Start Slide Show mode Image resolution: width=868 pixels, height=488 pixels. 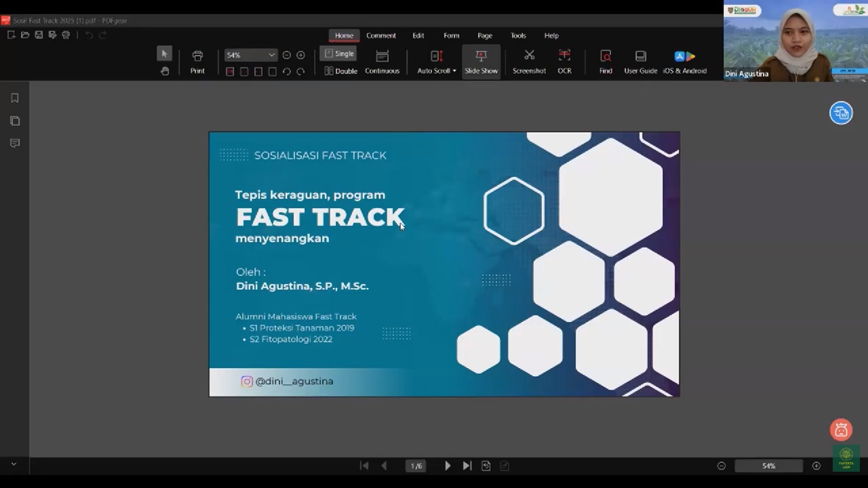[481, 62]
